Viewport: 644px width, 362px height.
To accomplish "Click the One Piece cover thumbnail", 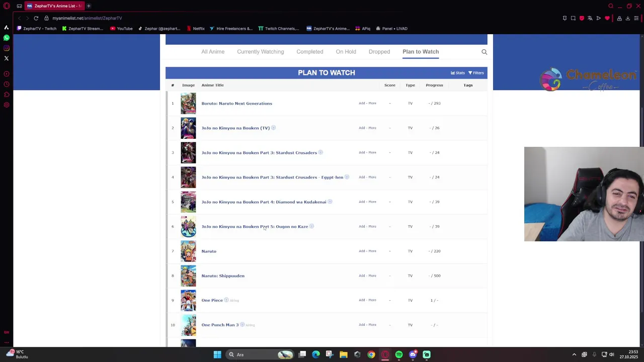I will tap(188, 300).
